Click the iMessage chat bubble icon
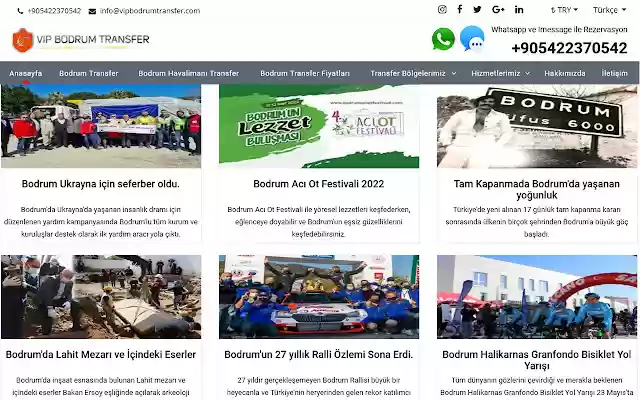The width and height of the screenshot is (640, 400). pyautogui.click(x=472, y=38)
